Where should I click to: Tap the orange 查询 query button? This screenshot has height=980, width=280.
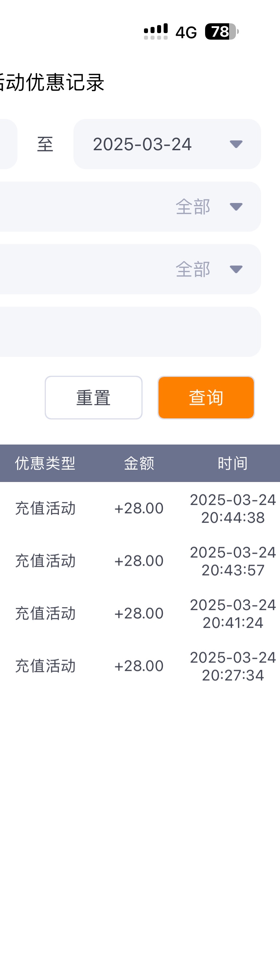click(206, 398)
